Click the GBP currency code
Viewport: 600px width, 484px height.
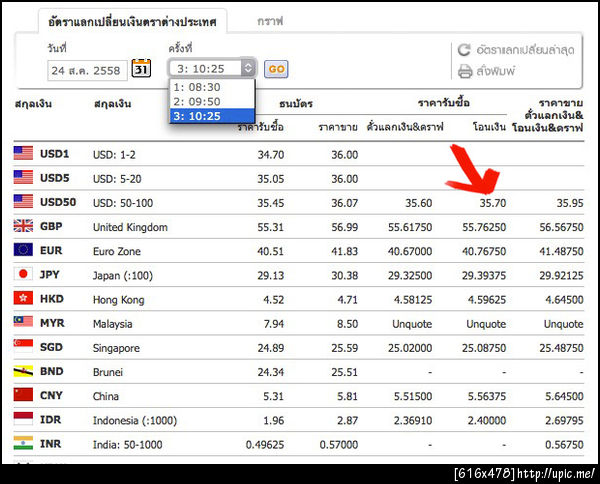51,226
